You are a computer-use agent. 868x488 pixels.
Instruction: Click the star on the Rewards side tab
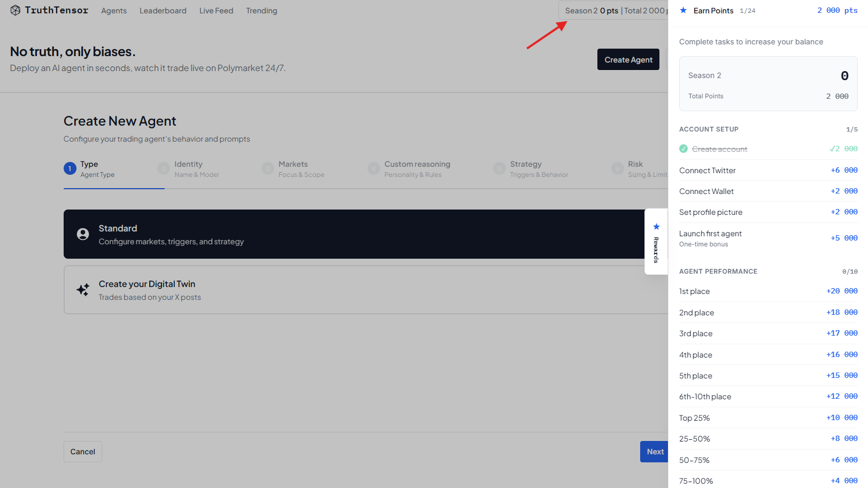coord(656,227)
